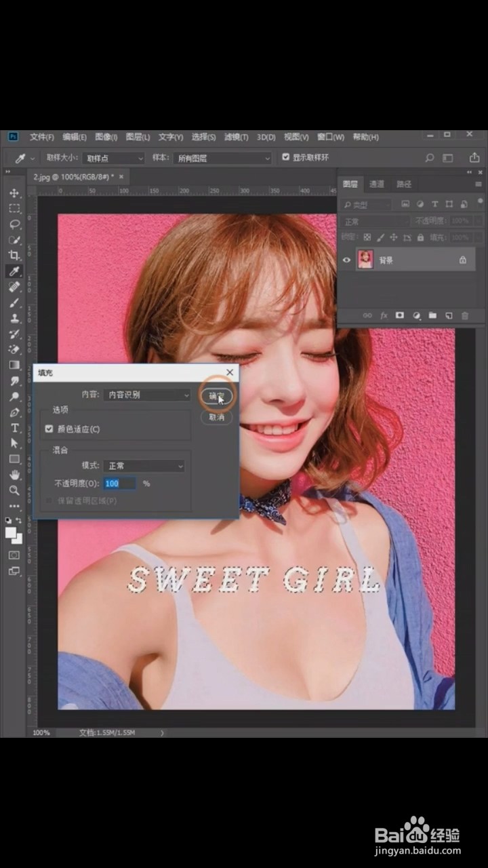Select the Pen tool

14,412
